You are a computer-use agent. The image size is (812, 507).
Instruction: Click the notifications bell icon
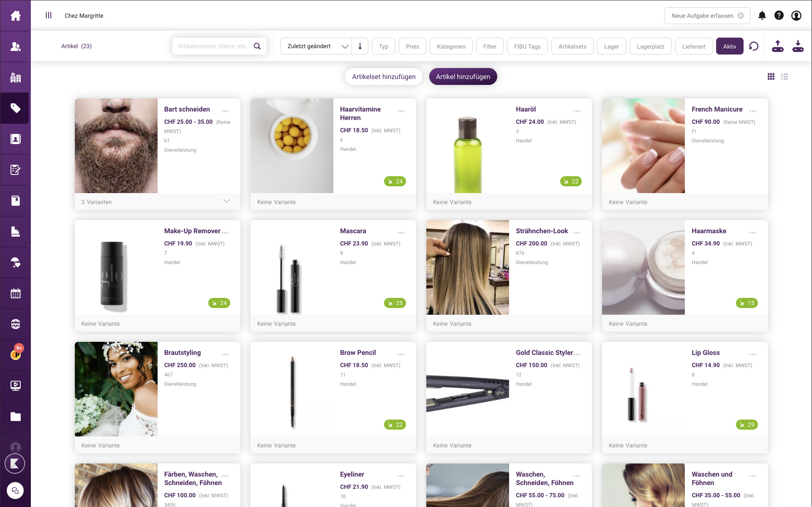pos(762,16)
